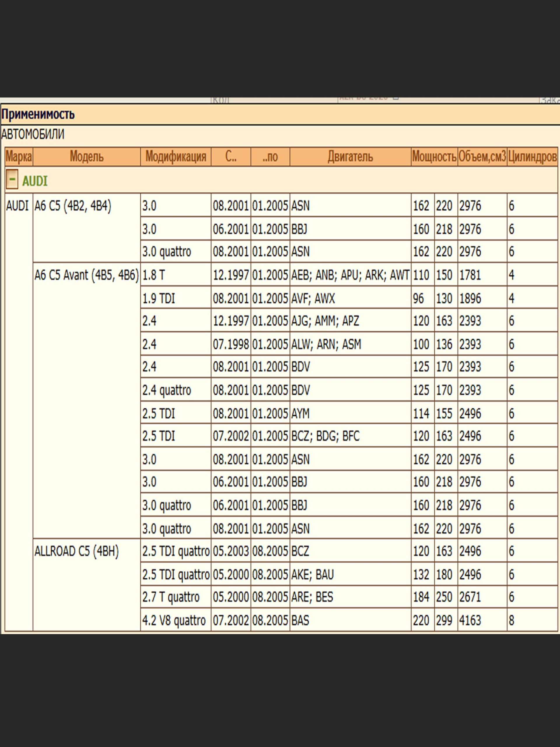
Task: Click the 1.9 TDI modification cell
Action: (159, 299)
